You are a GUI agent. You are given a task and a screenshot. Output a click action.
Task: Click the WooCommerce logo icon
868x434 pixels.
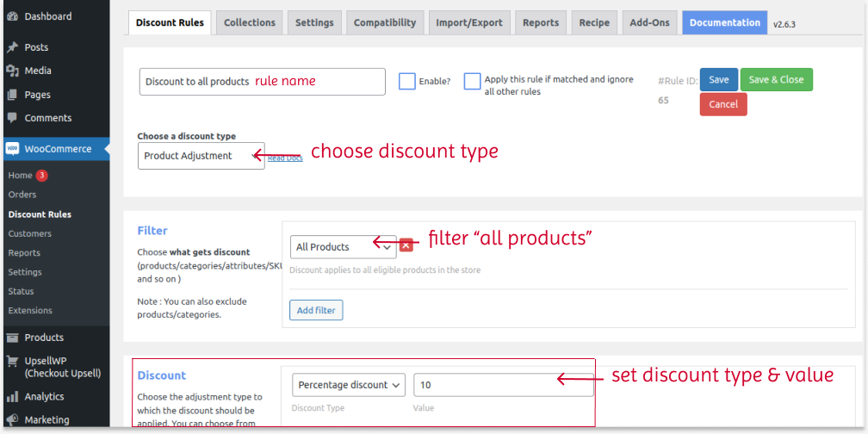point(12,149)
